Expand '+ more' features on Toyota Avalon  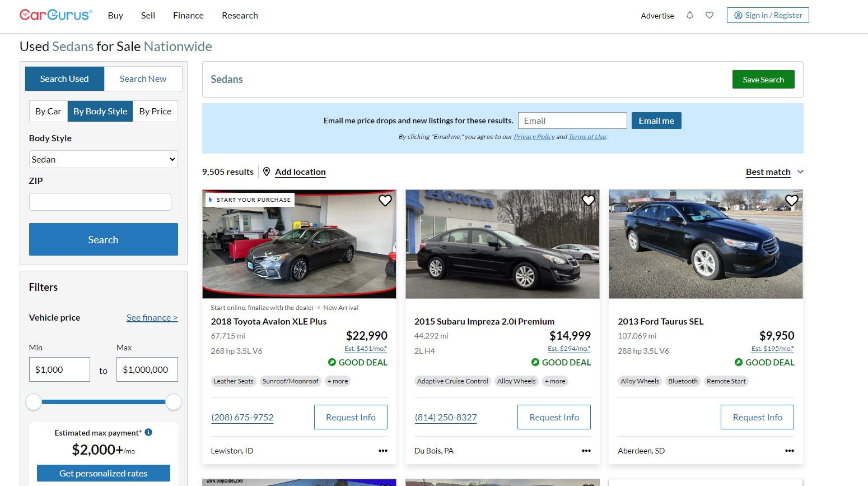click(338, 381)
